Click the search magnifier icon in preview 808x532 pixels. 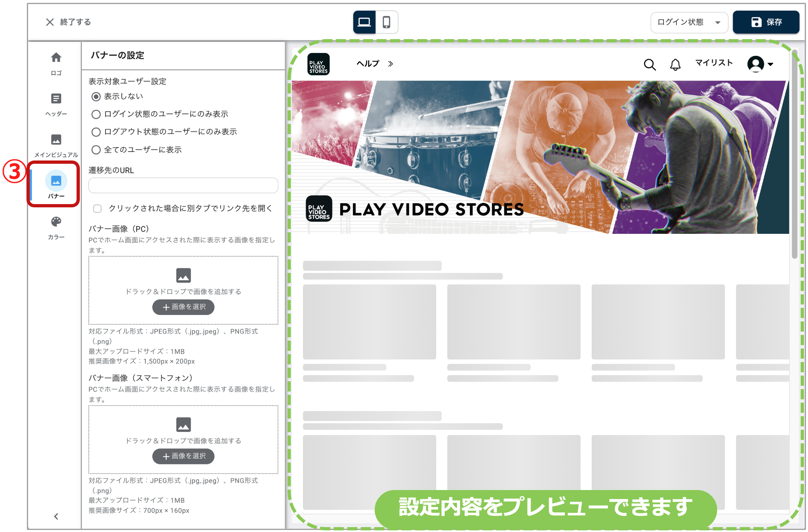pos(650,64)
